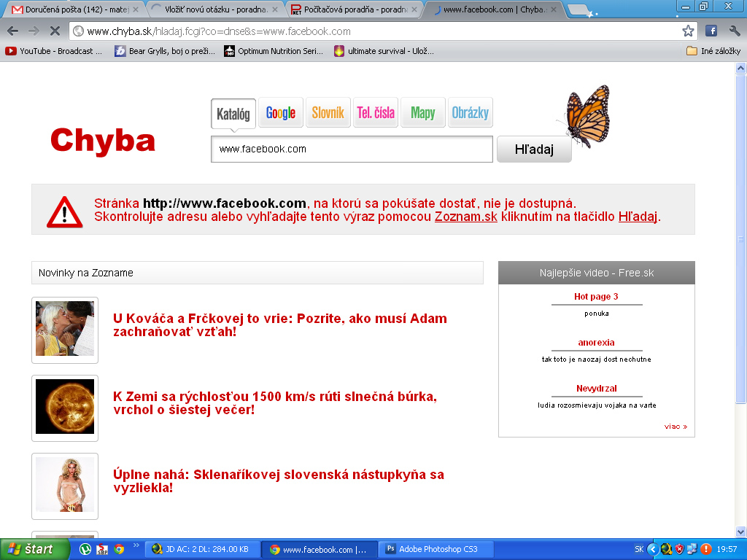The width and height of the screenshot is (747, 560).
Task: Click the browser address bar
Action: point(376,31)
